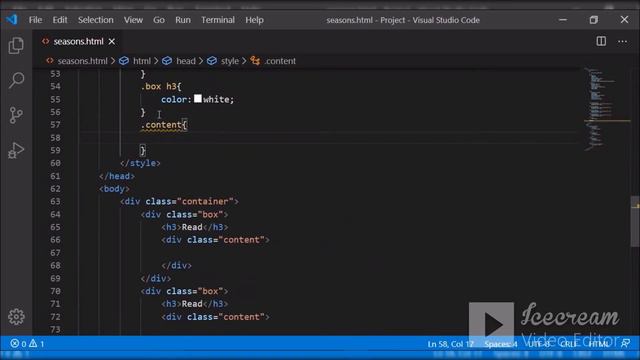Click the </div> tag on line 68
This screenshot has width=640, height=360.
pyautogui.click(x=176, y=266)
